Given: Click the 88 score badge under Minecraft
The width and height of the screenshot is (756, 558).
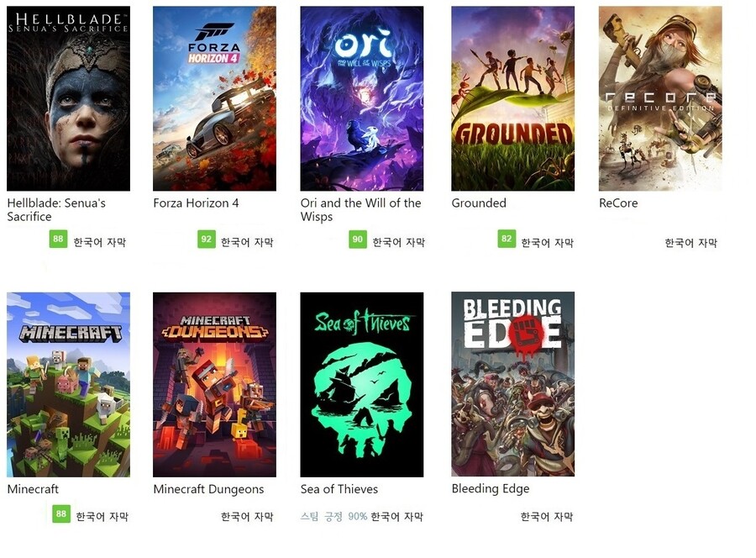Looking at the screenshot, I should [61, 513].
